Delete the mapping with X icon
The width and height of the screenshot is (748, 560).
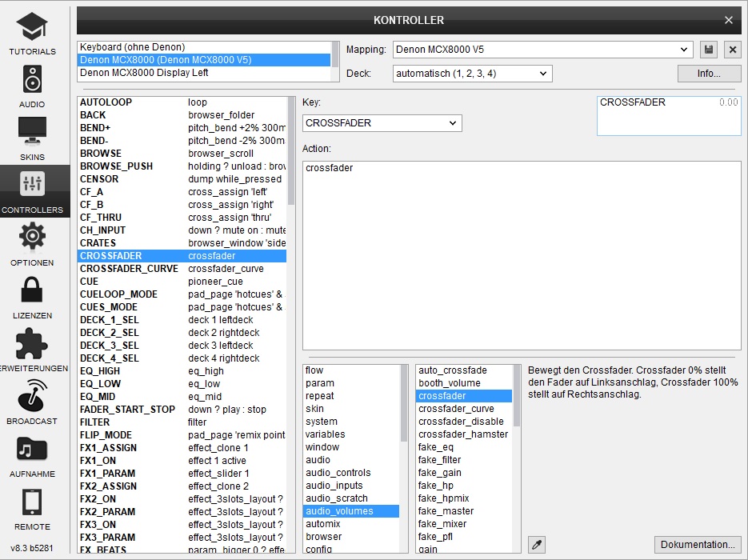point(733,50)
